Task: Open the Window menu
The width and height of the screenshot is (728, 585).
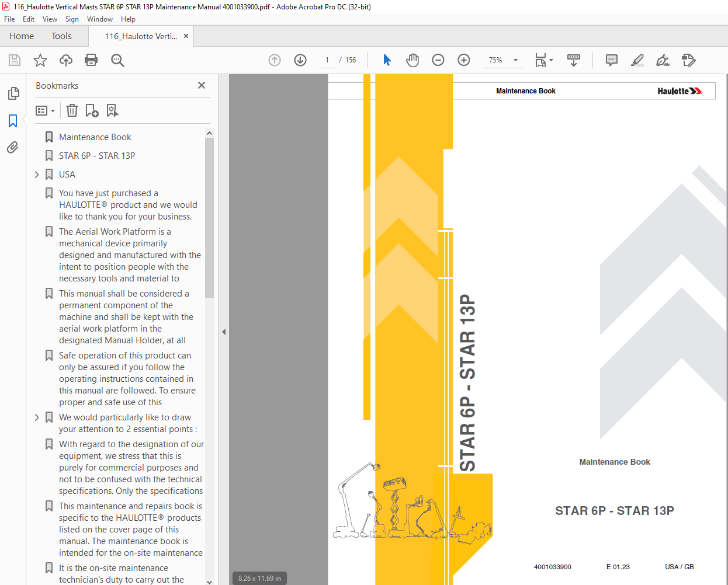Action: coord(100,19)
